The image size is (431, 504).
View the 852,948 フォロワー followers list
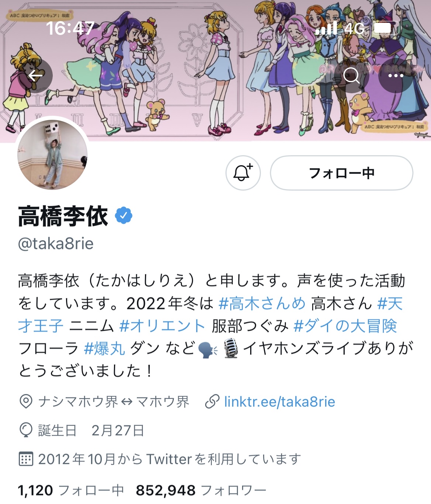tap(201, 490)
